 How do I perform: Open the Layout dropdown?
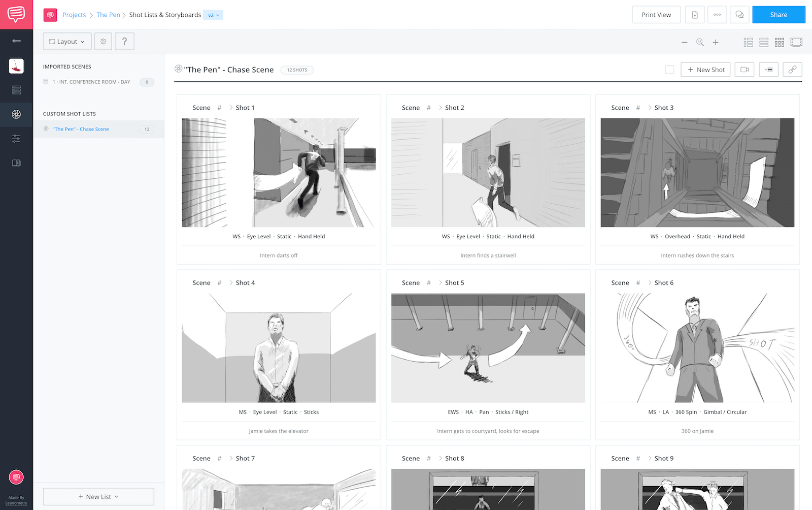point(66,41)
